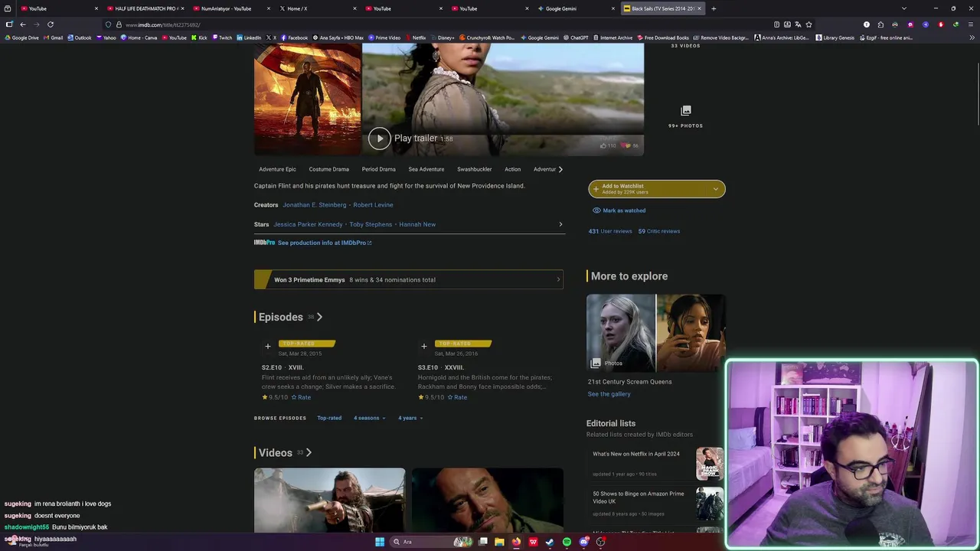The image size is (980, 551).
Task: See production info at IMDbPro
Action: pyautogui.click(x=325, y=243)
